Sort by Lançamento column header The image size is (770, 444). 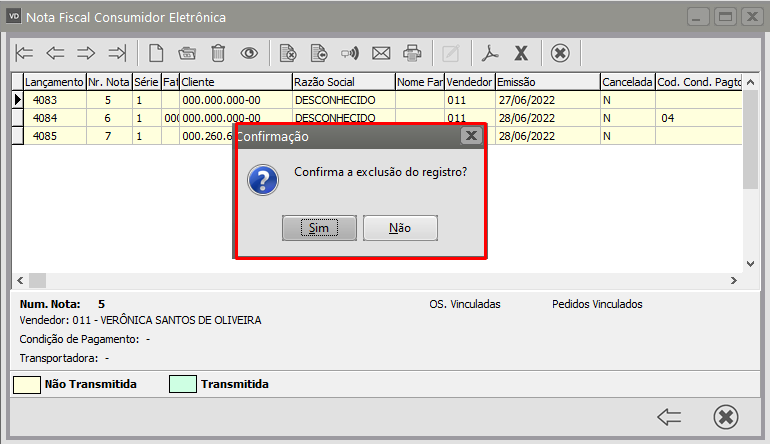[54, 82]
